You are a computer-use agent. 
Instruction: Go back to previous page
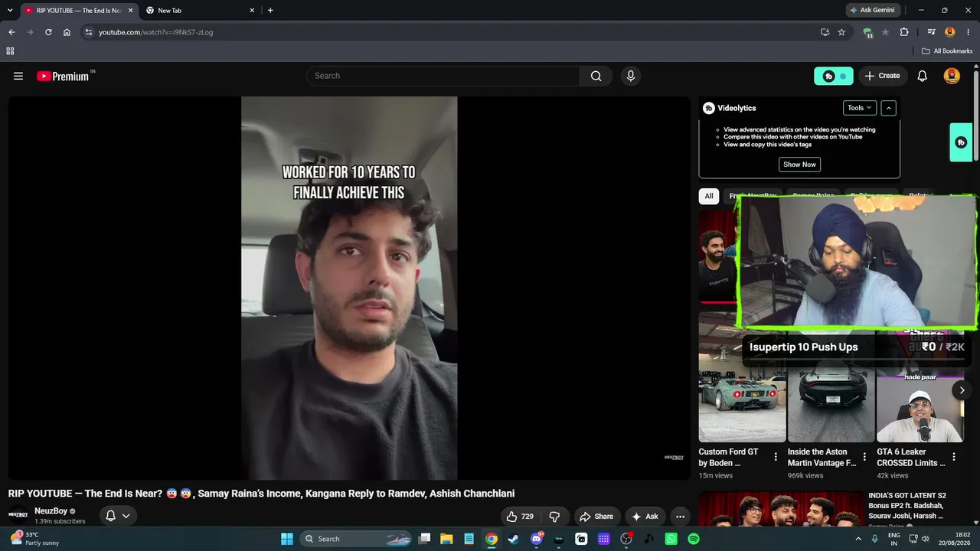point(11,32)
